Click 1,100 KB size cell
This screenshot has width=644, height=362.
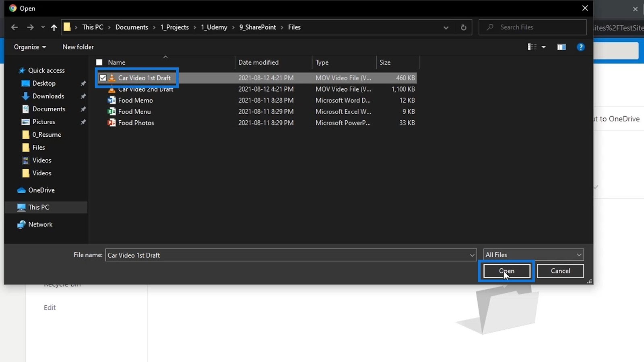403,89
